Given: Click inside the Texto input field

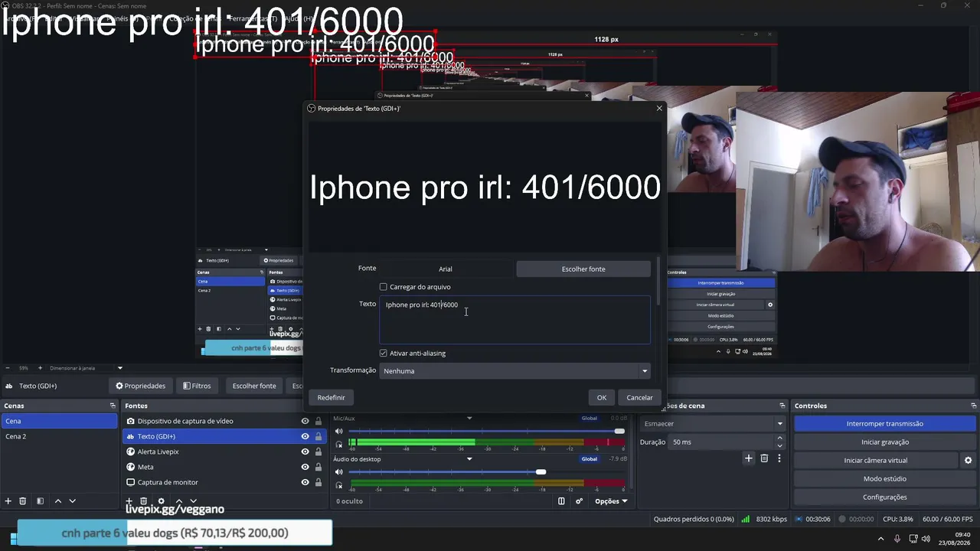Looking at the screenshot, I should click(515, 320).
